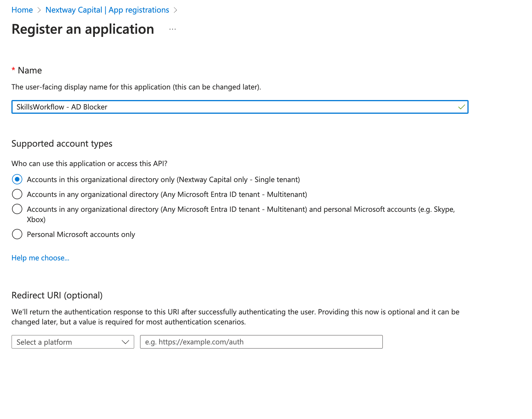Click the Supported account types heading
Viewport: 532px width, 419px height.
point(62,143)
